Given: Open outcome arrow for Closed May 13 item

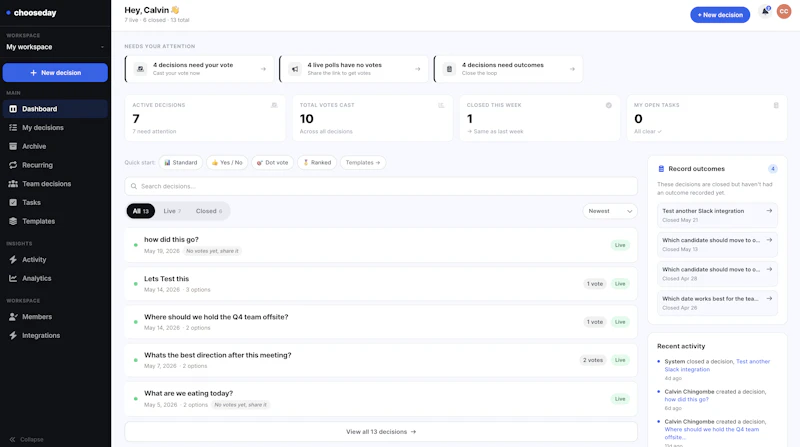Looking at the screenshot, I should 769,240.
